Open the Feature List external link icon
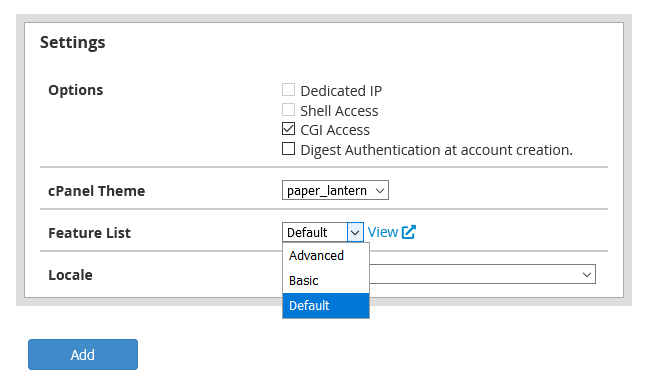 409,232
